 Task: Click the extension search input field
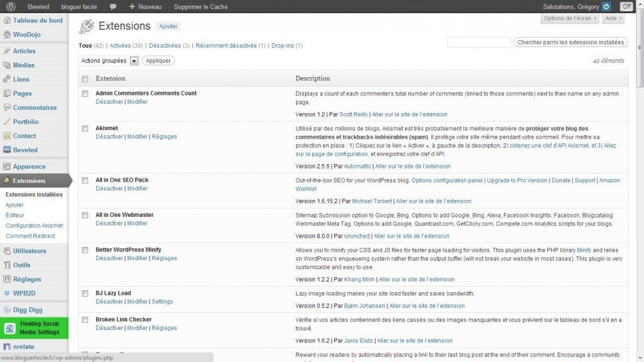pyautogui.click(x=479, y=42)
